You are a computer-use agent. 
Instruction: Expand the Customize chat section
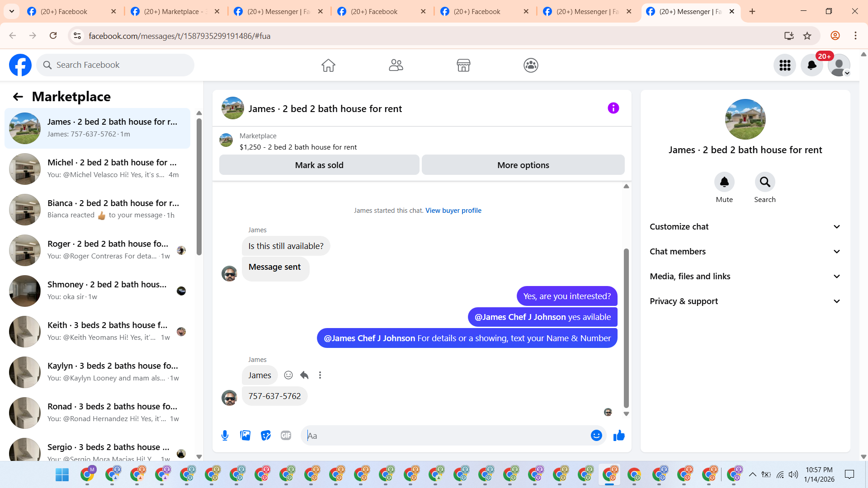coord(745,227)
